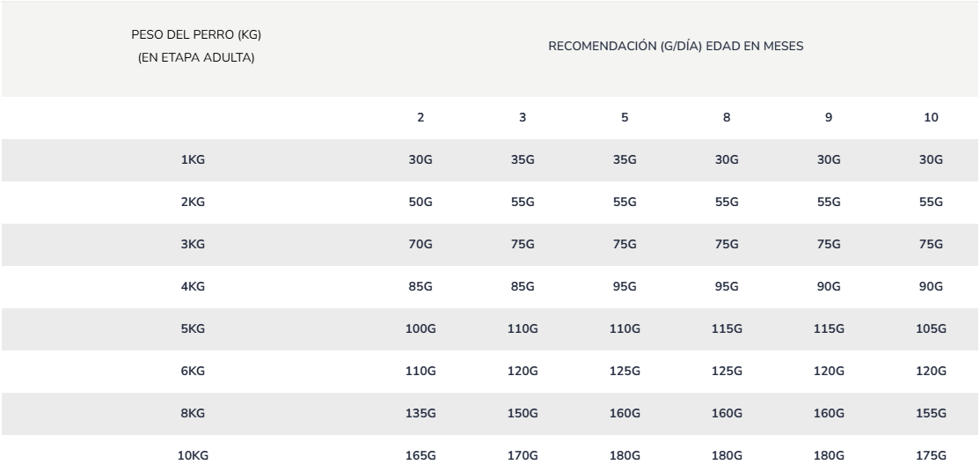The height and width of the screenshot is (472, 980).
Task: Select the 8 months column header
Action: [727, 118]
